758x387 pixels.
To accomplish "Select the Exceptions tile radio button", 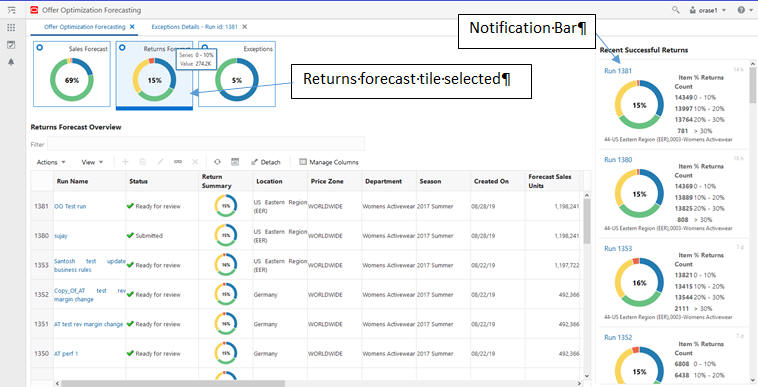I will pos(205,48).
